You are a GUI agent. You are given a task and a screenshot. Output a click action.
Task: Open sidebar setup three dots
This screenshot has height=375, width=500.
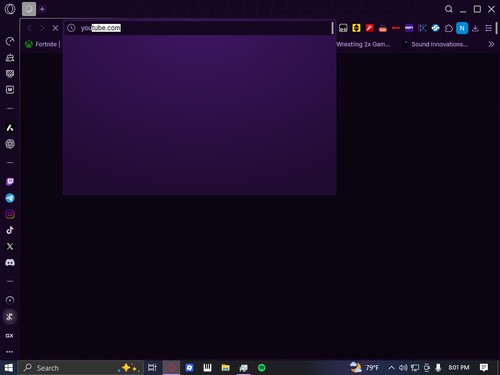(10, 352)
